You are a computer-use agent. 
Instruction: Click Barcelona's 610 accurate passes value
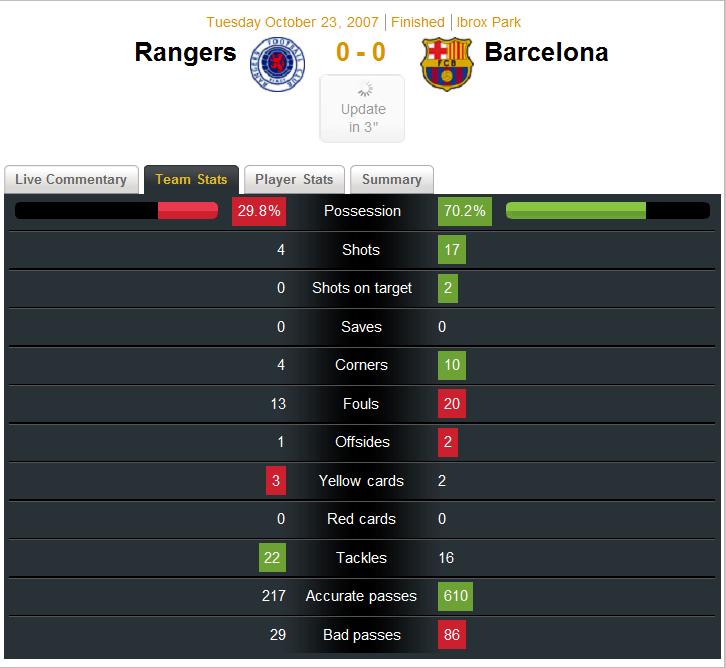point(455,596)
